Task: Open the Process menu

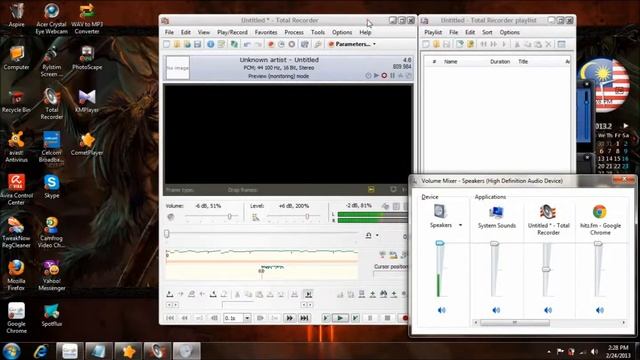Action: click(x=294, y=32)
